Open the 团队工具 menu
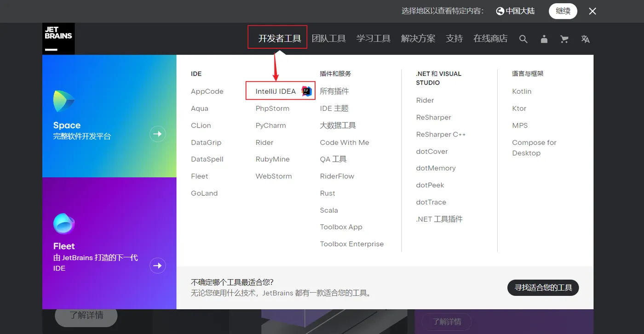The image size is (644, 334). 328,39
